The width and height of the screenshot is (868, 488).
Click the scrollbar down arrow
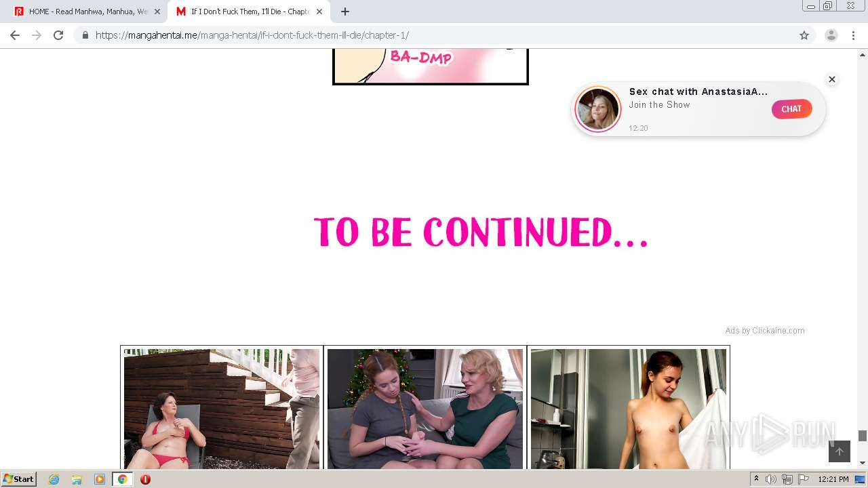[863, 463]
